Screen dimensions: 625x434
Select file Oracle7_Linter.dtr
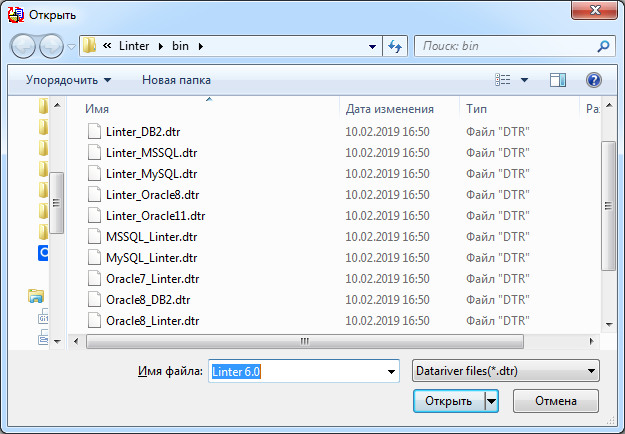click(x=152, y=279)
